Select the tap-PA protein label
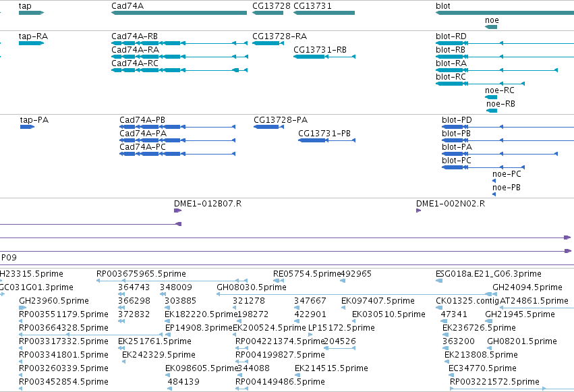Image resolution: width=574 pixels, height=392 pixels. [x=34, y=120]
